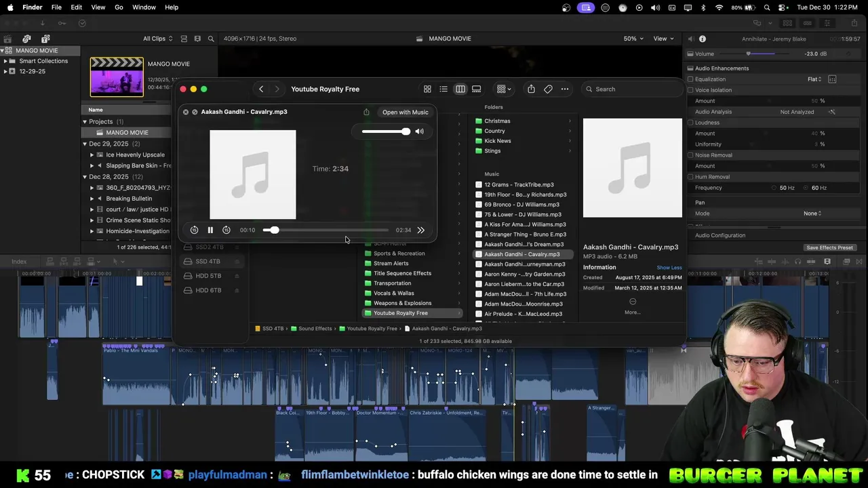Enable the Noise Removal checkbox

coord(690,155)
